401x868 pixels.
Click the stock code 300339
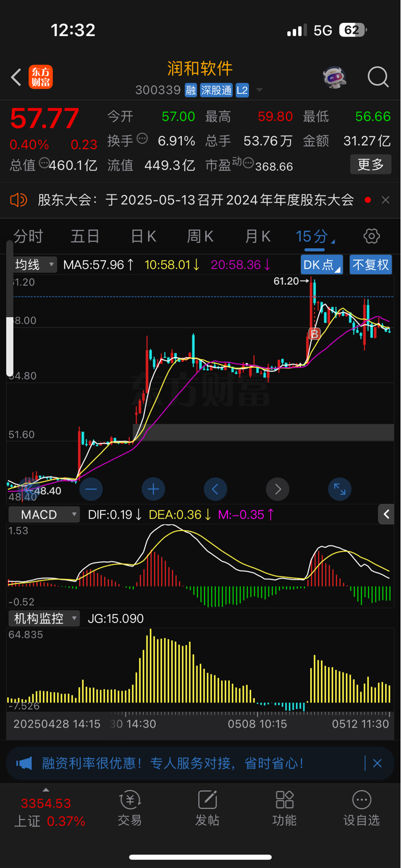pos(157,90)
